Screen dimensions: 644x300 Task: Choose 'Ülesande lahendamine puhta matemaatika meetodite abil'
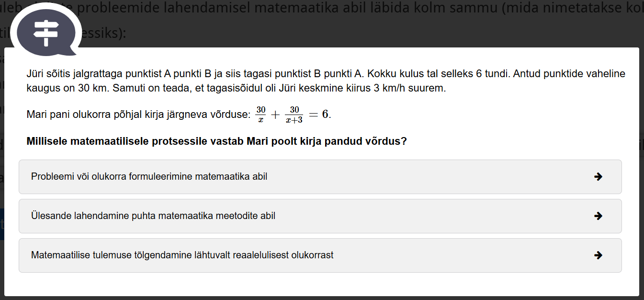click(153, 216)
